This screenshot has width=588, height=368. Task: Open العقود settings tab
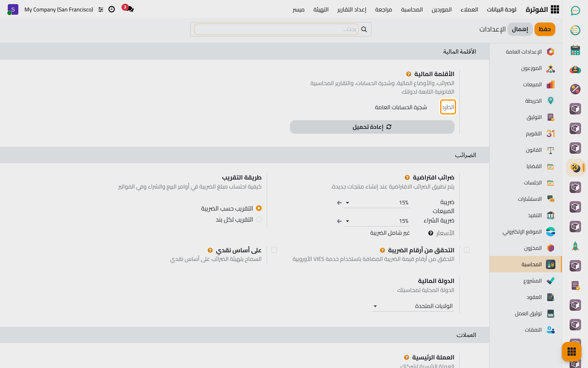pyautogui.click(x=526, y=297)
